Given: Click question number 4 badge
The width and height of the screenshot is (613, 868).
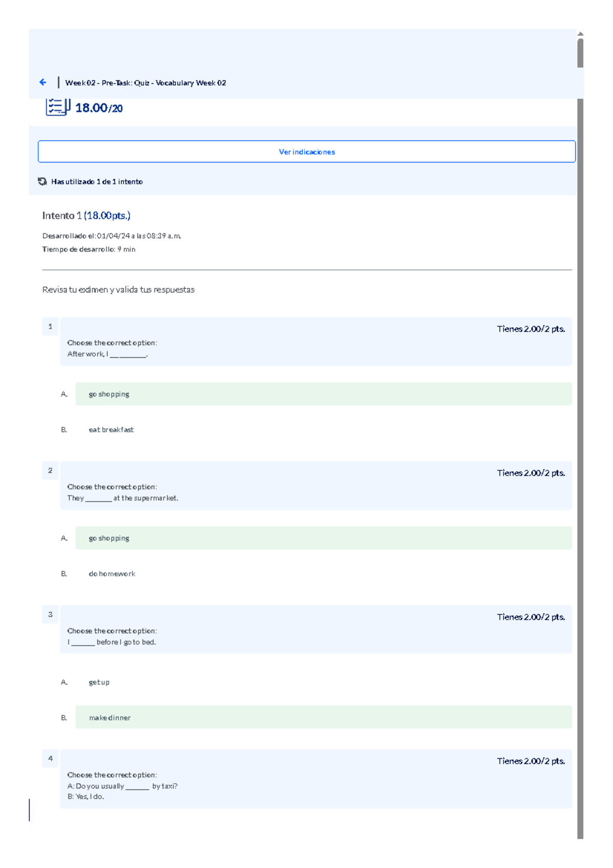Looking at the screenshot, I should pos(50,759).
